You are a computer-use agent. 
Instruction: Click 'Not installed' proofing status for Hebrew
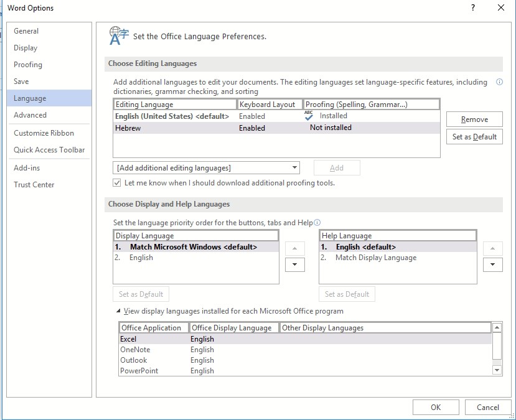click(331, 128)
